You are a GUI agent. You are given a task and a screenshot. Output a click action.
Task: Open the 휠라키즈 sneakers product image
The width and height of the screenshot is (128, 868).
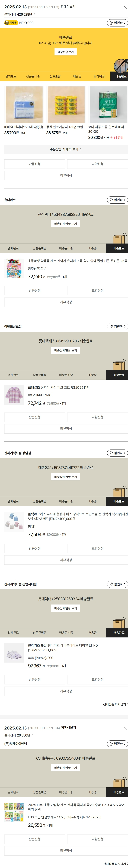(14, 653)
